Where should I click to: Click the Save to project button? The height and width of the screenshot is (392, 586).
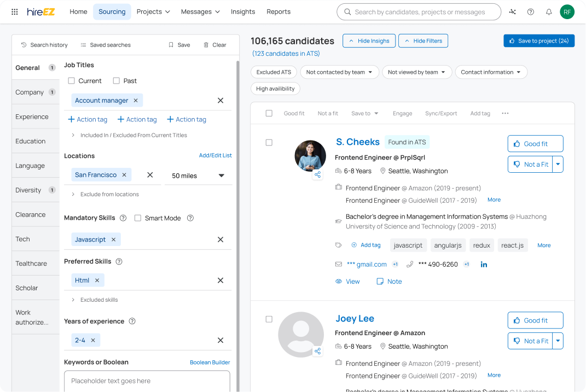(539, 41)
